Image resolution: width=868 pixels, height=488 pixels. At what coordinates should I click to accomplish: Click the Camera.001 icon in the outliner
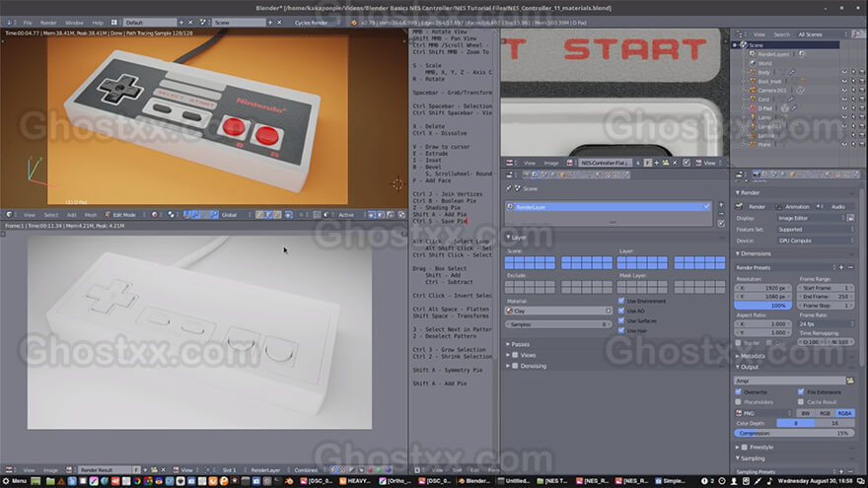753,90
